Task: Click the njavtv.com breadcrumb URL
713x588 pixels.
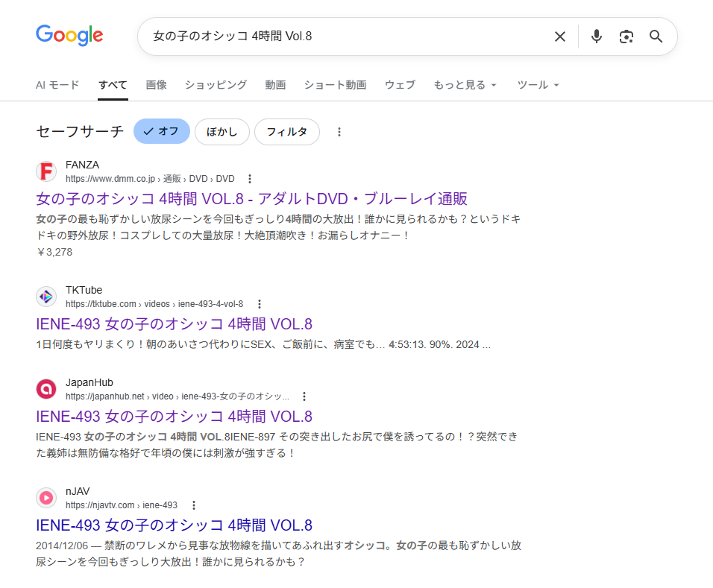Action: (122, 505)
